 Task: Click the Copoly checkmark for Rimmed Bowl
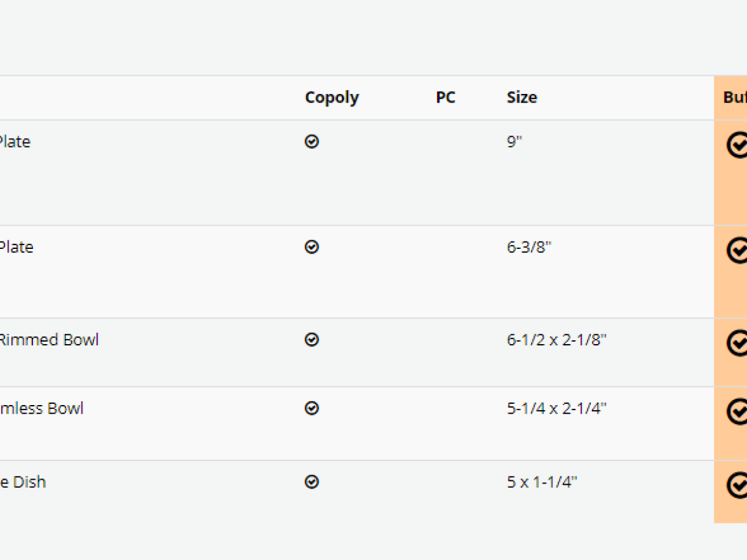click(x=312, y=340)
